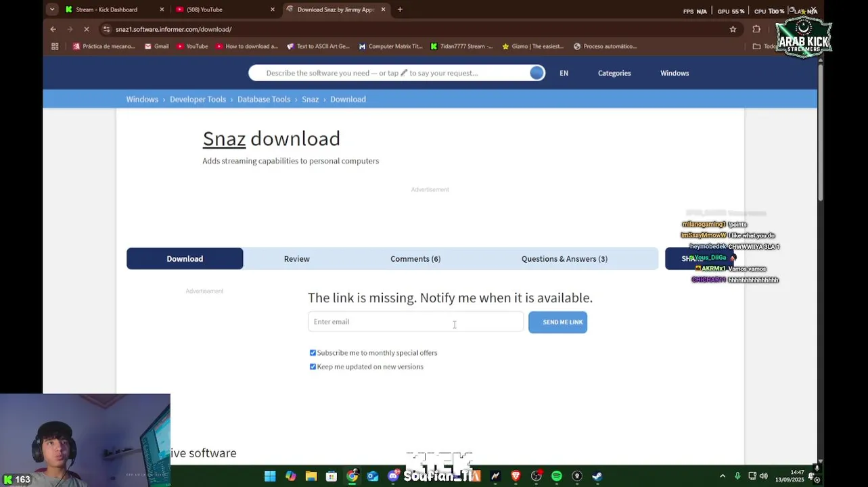Screen dimensions: 868x487
Task: Click the blue round search button
Action: click(537, 73)
